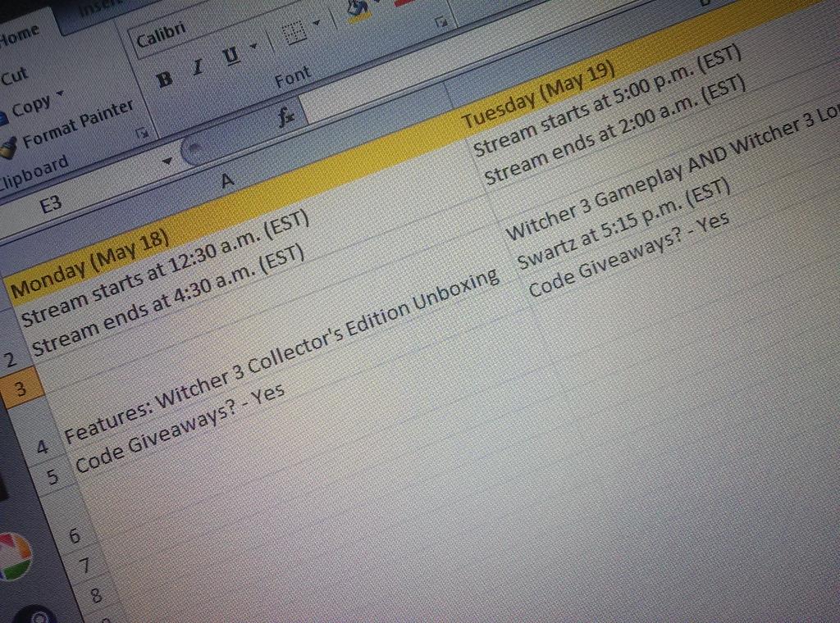This screenshot has width=840, height=623.
Task: Select row 7 header
Action: tap(84, 565)
